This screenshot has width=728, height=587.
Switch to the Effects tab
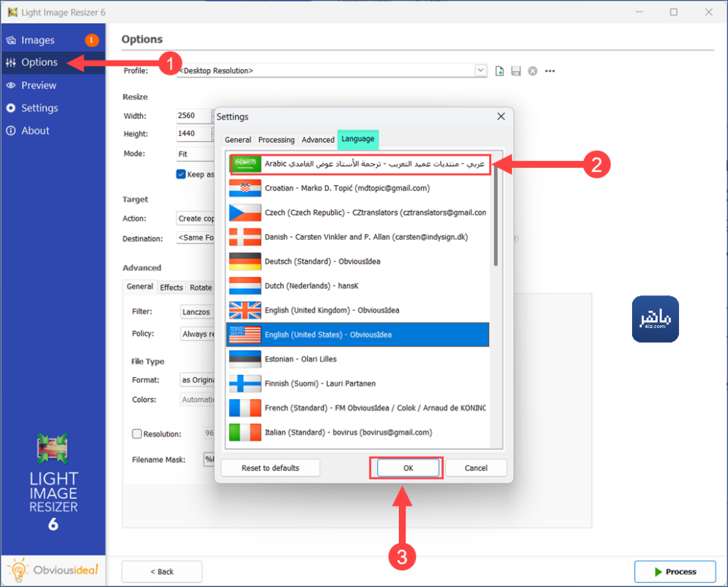tap(171, 287)
